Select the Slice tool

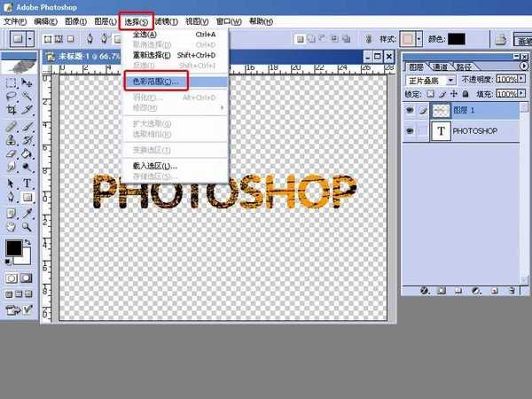27,110
